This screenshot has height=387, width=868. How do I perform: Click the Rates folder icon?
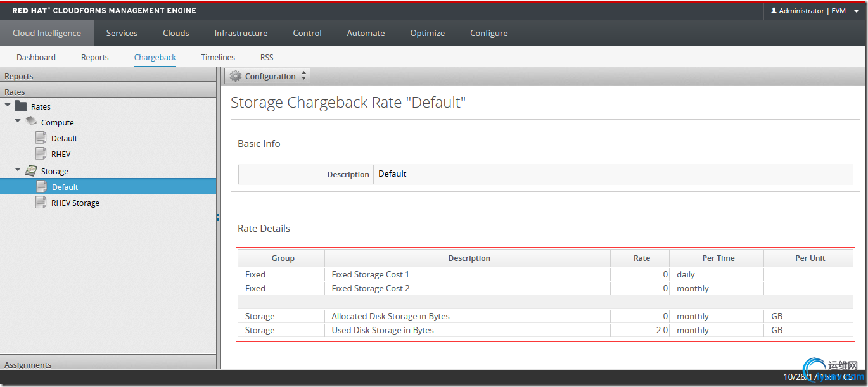[x=21, y=106]
